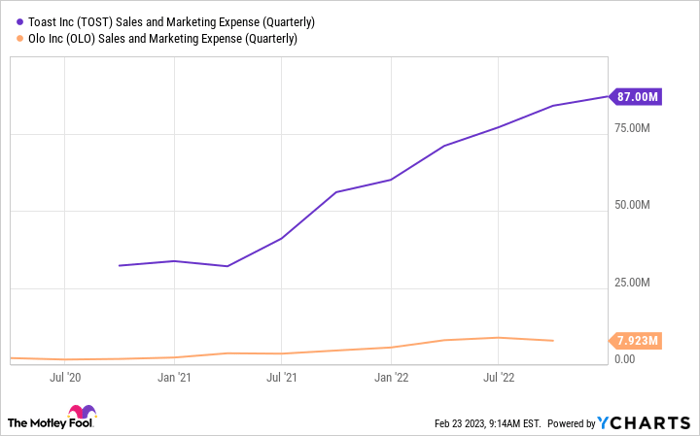Click the Jul '20 x-axis label
Image resolution: width=700 pixels, height=436 pixels.
65,378
